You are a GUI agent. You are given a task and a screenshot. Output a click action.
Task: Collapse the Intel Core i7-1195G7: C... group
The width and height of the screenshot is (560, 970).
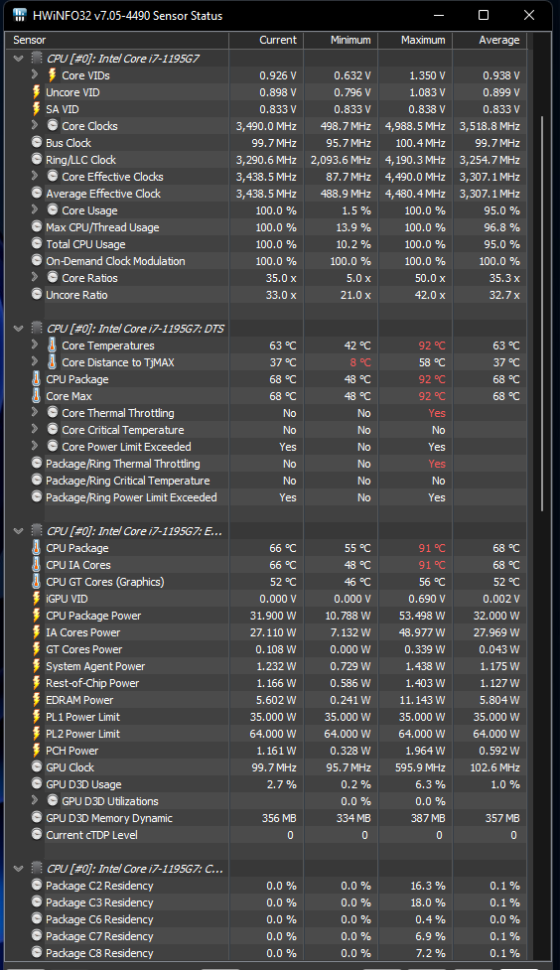(x=19, y=869)
